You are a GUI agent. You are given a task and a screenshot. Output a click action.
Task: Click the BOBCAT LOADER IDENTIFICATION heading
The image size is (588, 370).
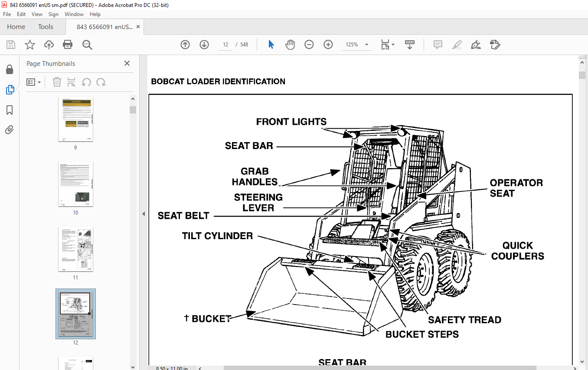[x=218, y=81]
